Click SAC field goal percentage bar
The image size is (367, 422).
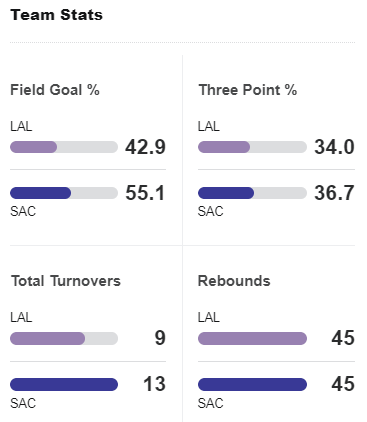pos(64,193)
